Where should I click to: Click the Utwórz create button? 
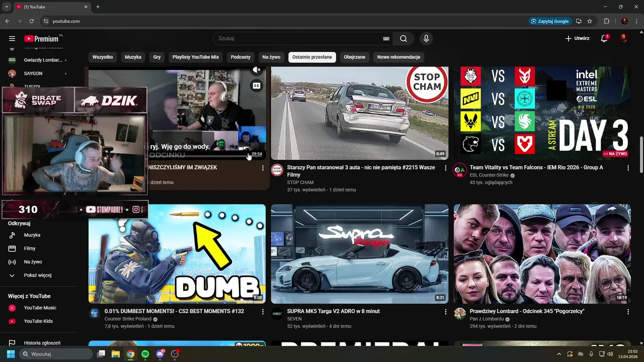[577, 39]
